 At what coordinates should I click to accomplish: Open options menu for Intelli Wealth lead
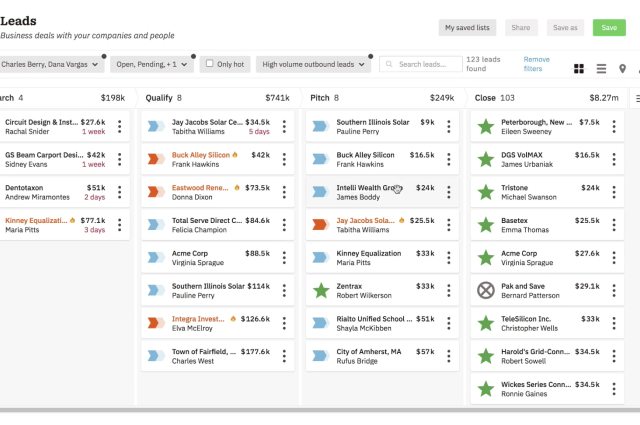[x=449, y=192]
